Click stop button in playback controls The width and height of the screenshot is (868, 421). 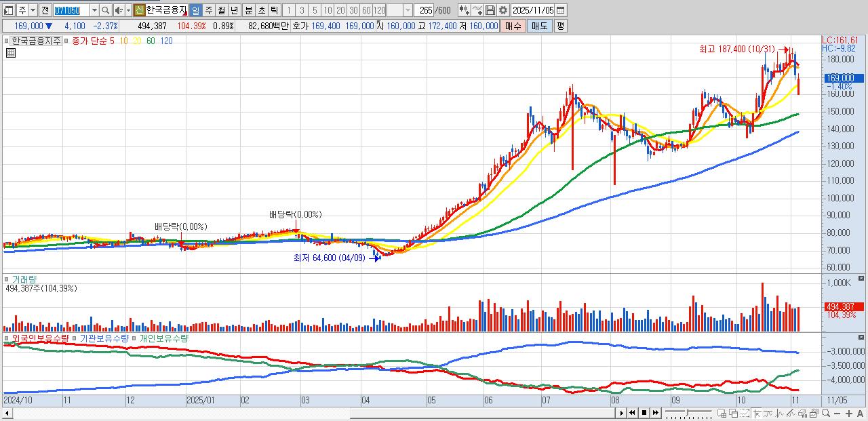click(644, 413)
